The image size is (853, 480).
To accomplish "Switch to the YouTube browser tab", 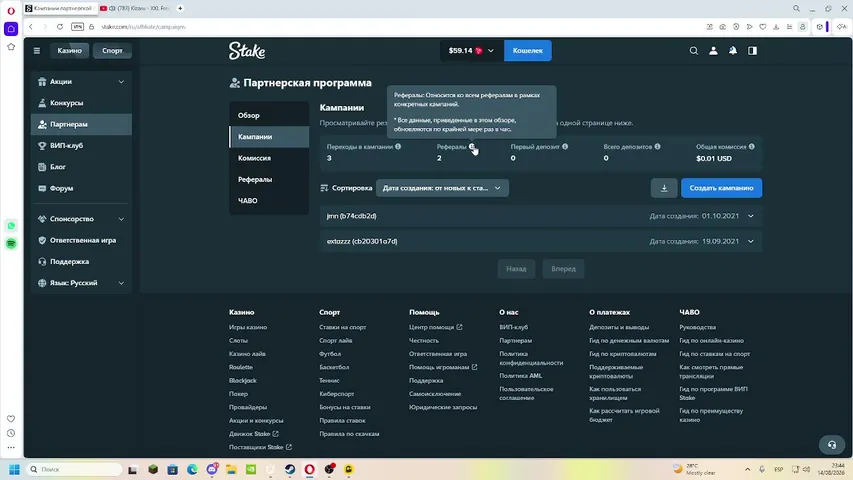I will 136,8.
